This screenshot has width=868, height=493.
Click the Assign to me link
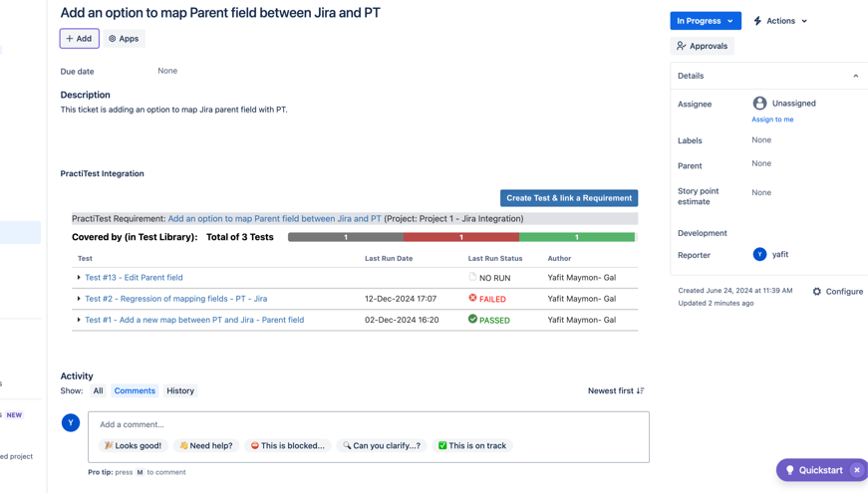coord(772,120)
